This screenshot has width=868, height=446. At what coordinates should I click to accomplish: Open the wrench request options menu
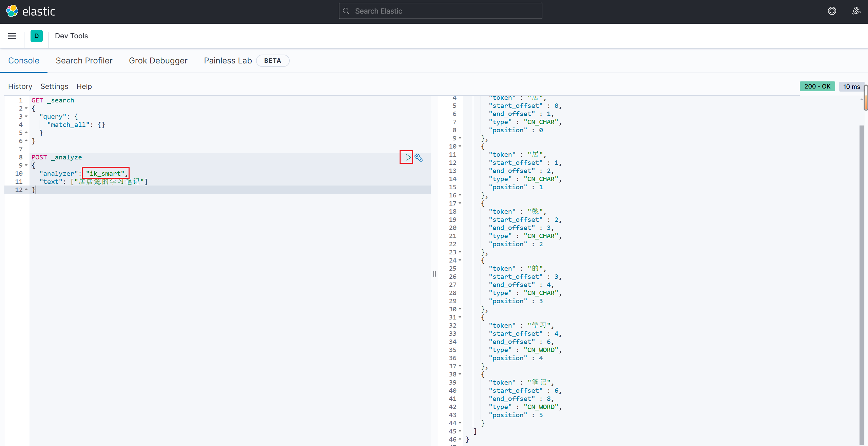[x=419, y=158]
